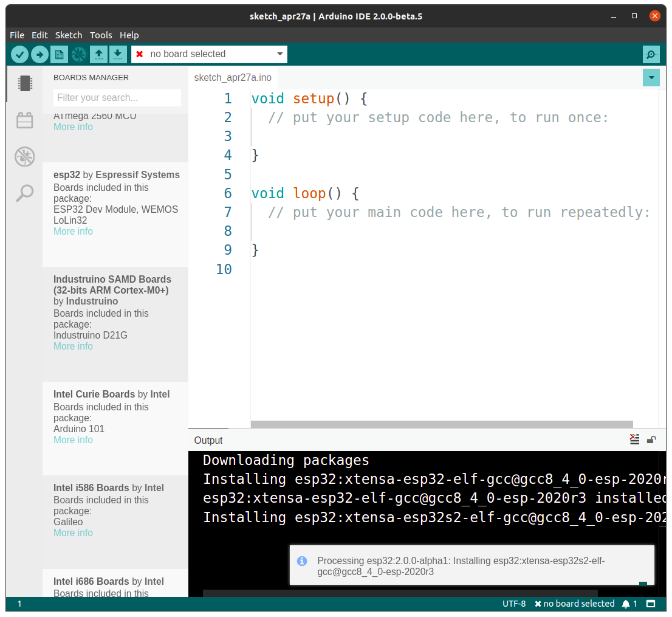Viewport: 672px width, 617px height.
Task: Toggle Output autoscroll lock
Action: 650,439
